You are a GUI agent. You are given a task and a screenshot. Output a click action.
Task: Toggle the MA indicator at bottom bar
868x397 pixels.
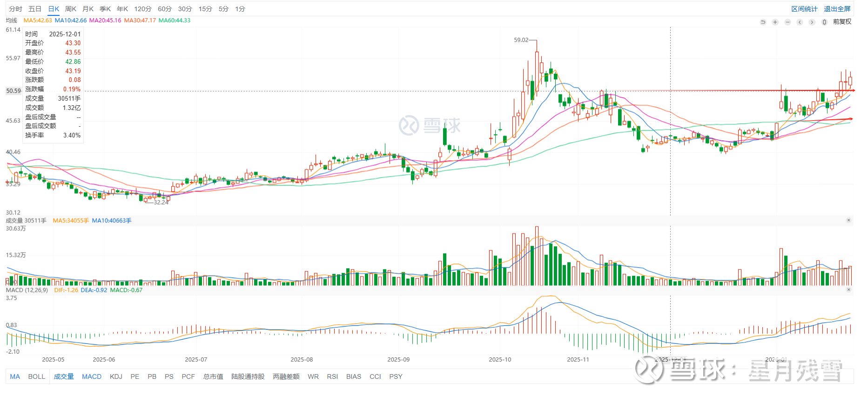(15, 376)
